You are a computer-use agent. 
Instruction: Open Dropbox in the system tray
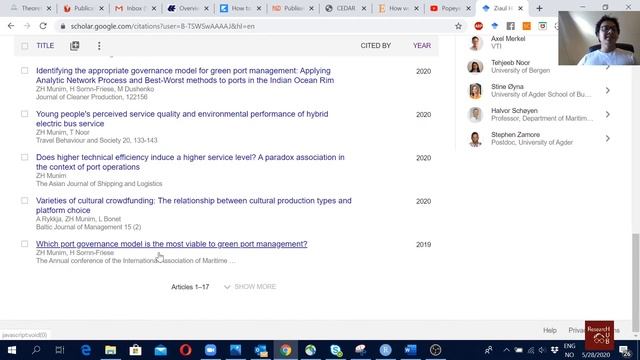[x=554, y=350]
